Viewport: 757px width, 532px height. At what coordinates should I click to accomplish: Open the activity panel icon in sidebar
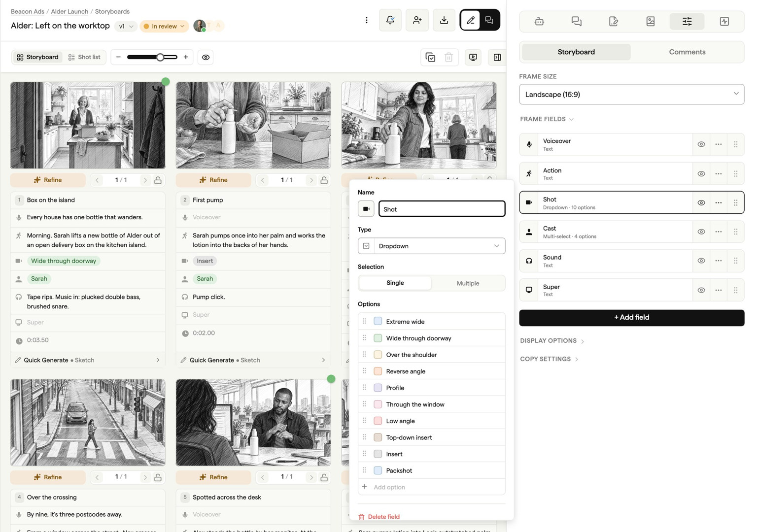(x=724, y=21)
